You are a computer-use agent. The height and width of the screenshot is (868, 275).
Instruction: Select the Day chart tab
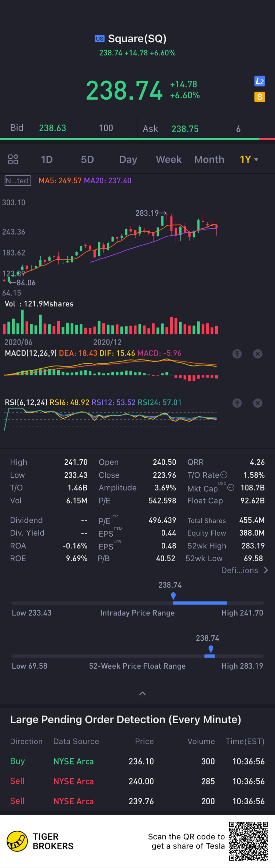point(128,159)
